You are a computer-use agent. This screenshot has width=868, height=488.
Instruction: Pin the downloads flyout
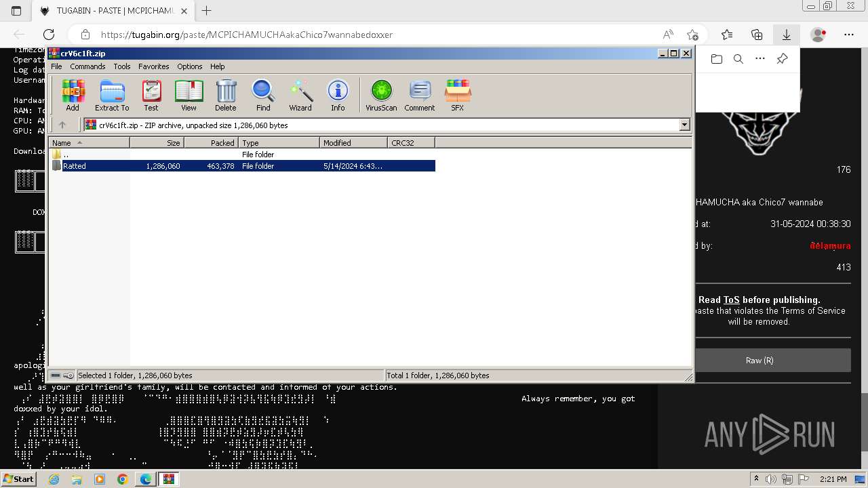tap(782, 59)
